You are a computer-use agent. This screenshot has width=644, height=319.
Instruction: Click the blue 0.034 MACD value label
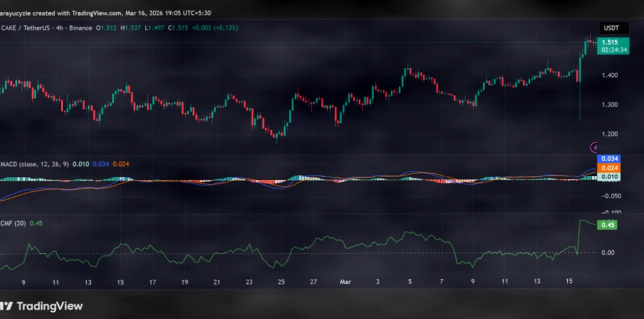tap(609, 158)
